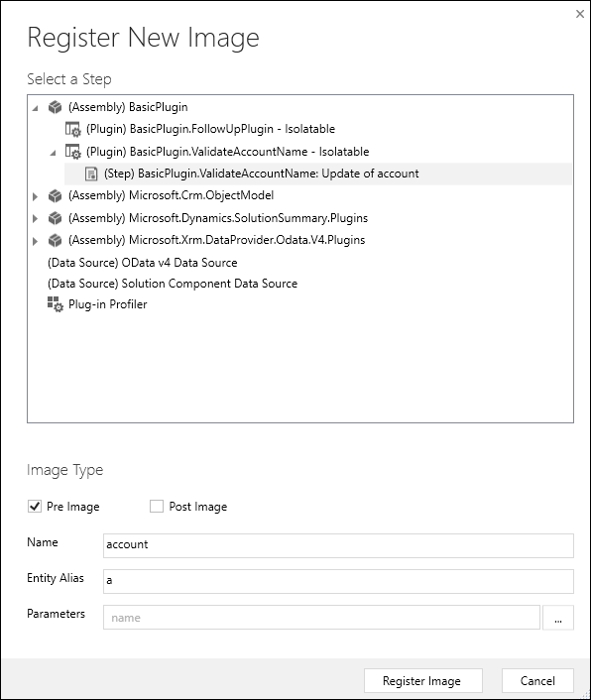The width and height of the screenshot is (591, 700).
Task: Expand the Microsoft.Xrm.DataProvider.Odata.V4.Plugins assembly
Action: coord(35,241)
